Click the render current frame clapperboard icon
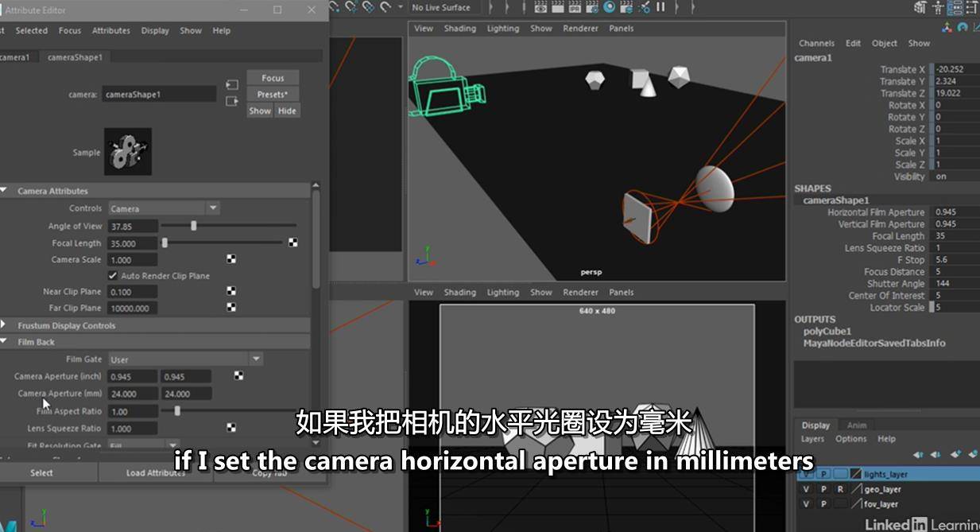The width and height of the screenshot is (980, 532). tap(558, 7)
